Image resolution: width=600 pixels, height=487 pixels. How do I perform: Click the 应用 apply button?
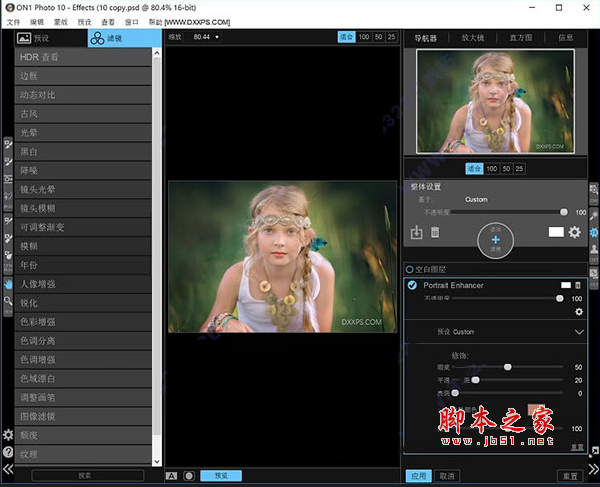(x=419, y=476)
